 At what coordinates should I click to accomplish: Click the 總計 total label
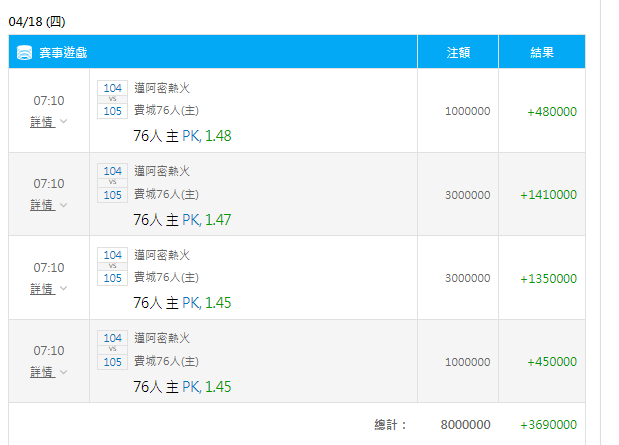tap(390, 425)
